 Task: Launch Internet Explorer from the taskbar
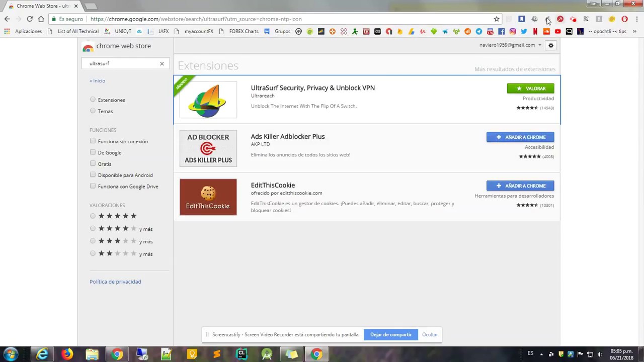(x=42, y=354)
